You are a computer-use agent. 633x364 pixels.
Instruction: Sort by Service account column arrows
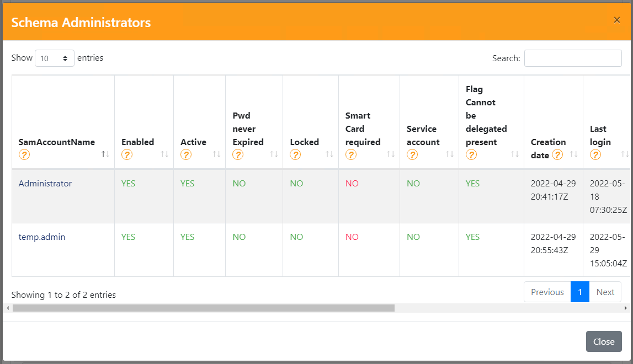(450, 154)
